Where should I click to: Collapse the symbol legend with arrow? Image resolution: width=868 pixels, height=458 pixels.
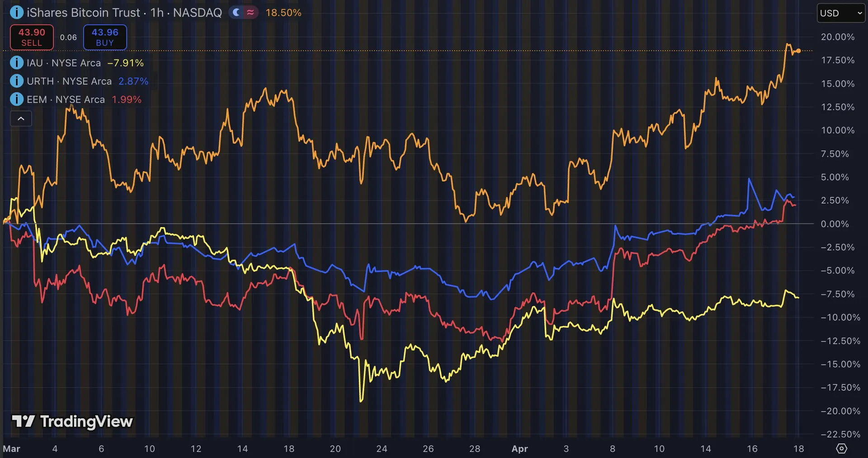pyautogui.click(x=21, y=119)
